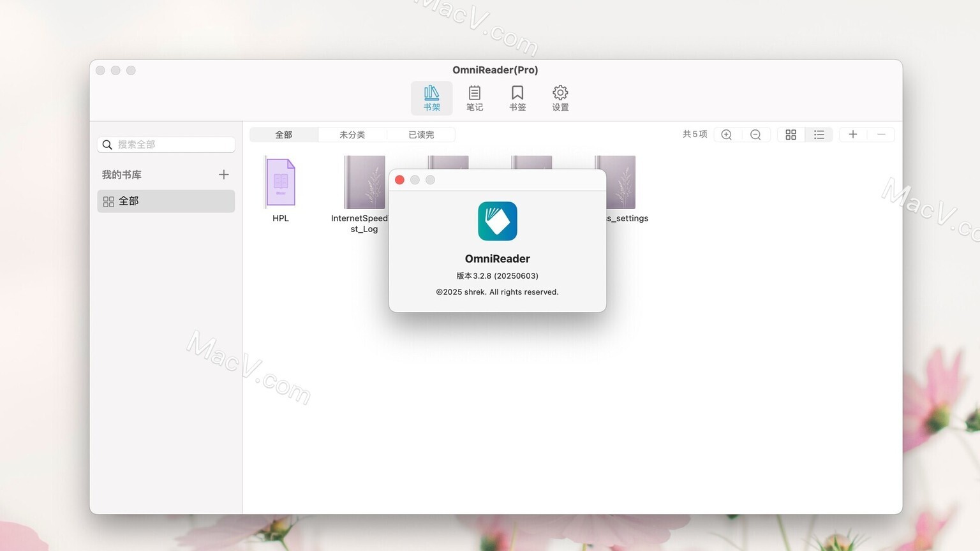980x551 pixels.
Task: Open the 书签 bookmarks tab
Action: coord(517,98)
